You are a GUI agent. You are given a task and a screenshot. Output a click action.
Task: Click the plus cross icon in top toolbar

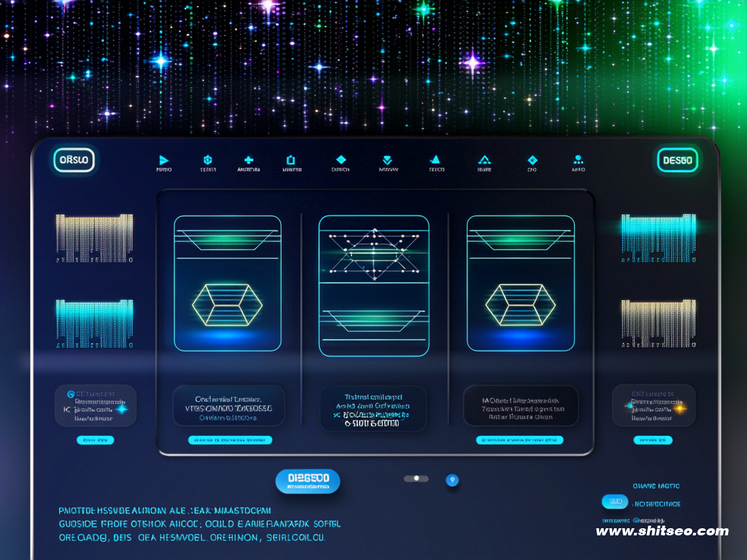(249, 160)
